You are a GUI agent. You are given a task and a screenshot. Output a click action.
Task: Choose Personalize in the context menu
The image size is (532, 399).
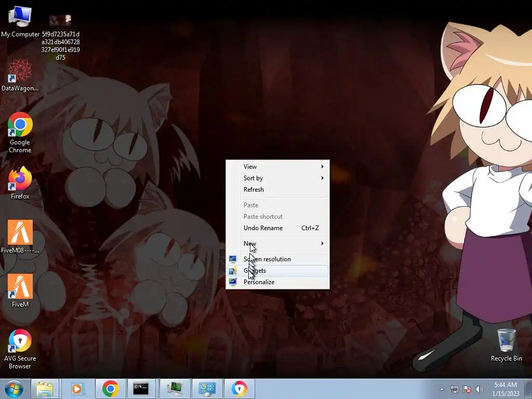coord(277,282)
